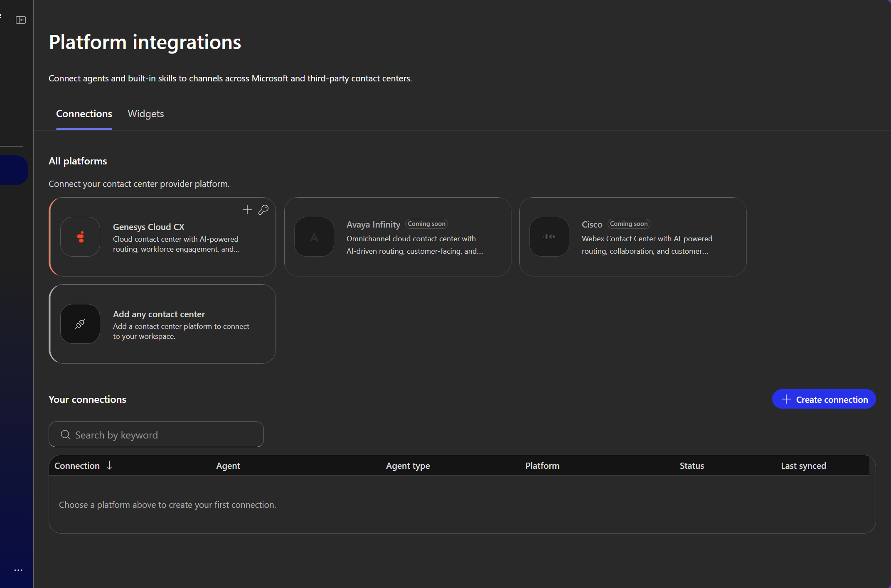
Task: Click the plug icon for Add any contact center
Action: 80,324
